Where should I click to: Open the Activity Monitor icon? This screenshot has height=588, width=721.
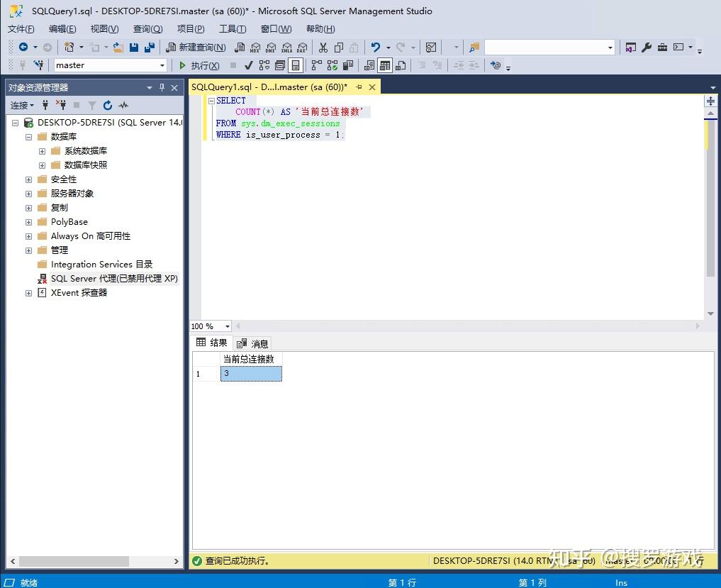coord(431,47)
